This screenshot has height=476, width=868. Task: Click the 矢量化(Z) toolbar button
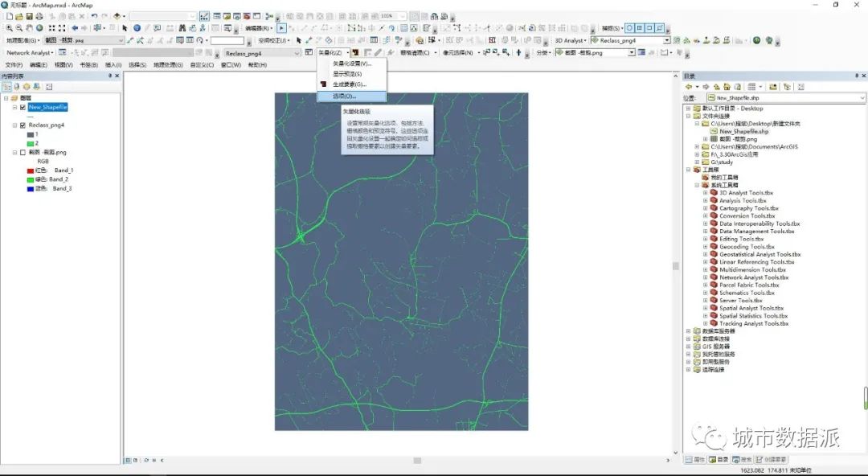pyautogui.click(x=334, y=52)
